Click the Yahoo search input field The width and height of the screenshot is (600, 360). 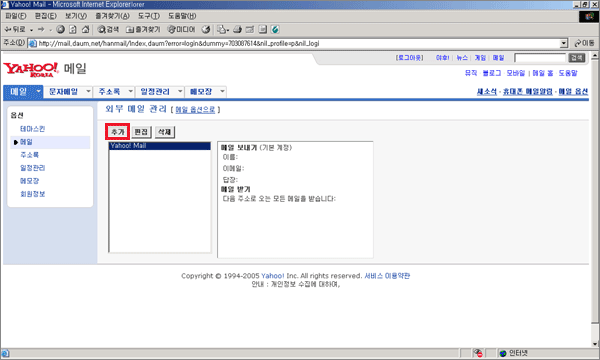(x=540, y=58)
